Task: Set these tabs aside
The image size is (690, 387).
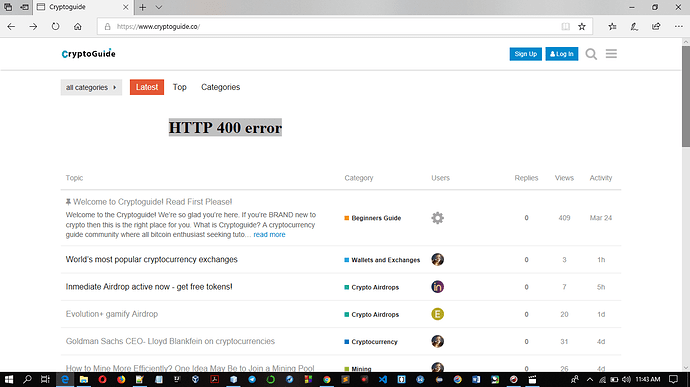Action: (x=25, y=7)
